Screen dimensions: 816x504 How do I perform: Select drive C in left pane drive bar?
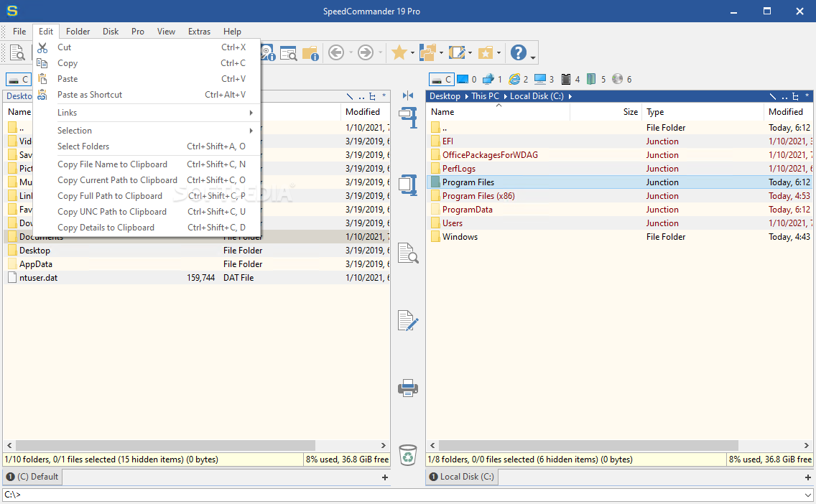19,80
